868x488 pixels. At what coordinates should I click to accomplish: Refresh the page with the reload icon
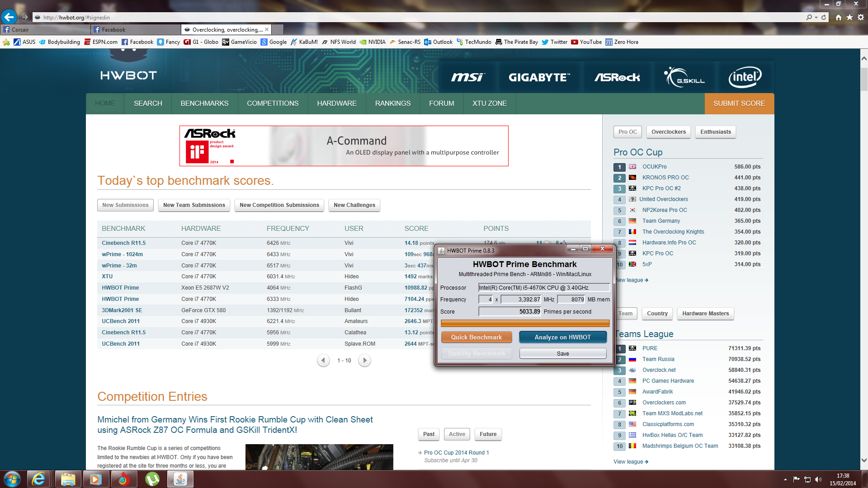[x=824, y=17]
